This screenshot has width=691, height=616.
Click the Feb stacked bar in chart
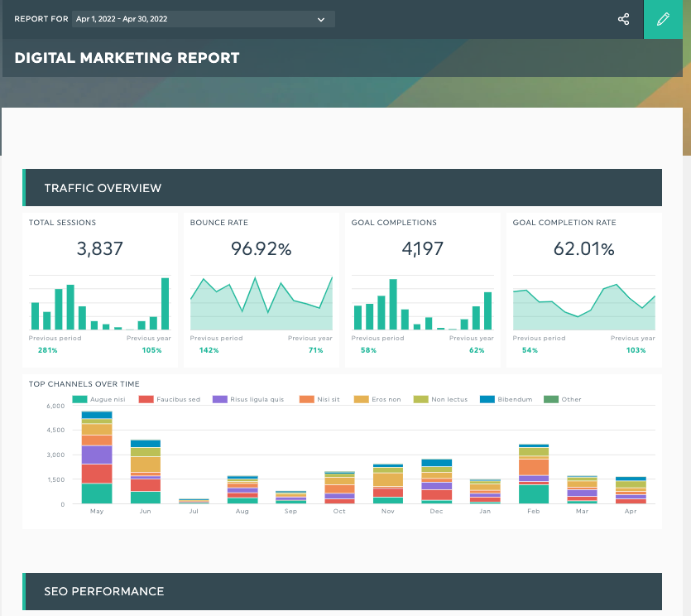pyautogui.click(x=534, y=474)
